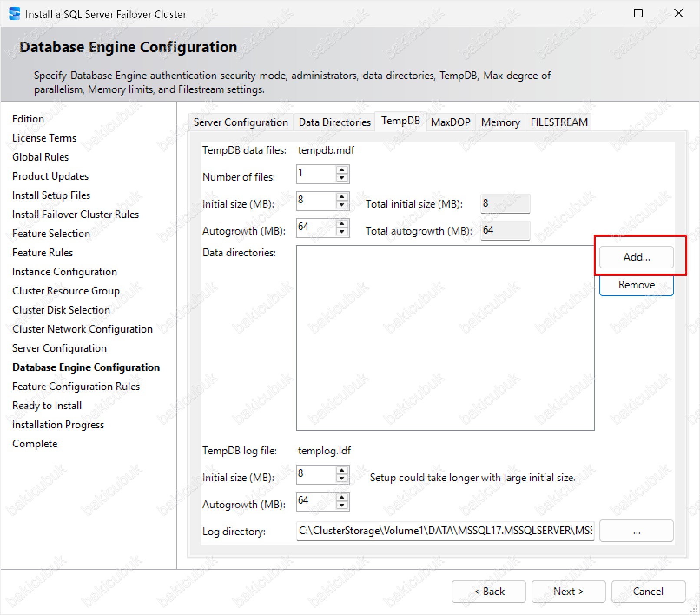Viewport: 700px width, 615px height.
Task: Click the Number of files input field
Action: click(316, 174)
